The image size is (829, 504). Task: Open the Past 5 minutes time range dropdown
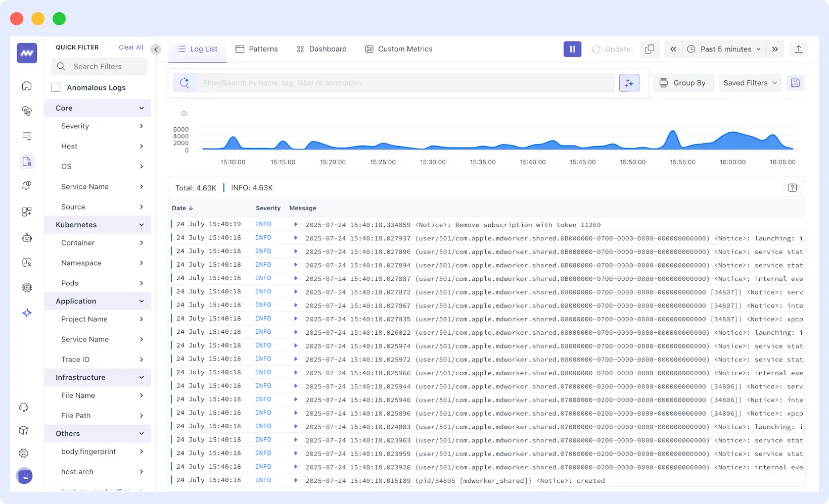tap(724, 49)
